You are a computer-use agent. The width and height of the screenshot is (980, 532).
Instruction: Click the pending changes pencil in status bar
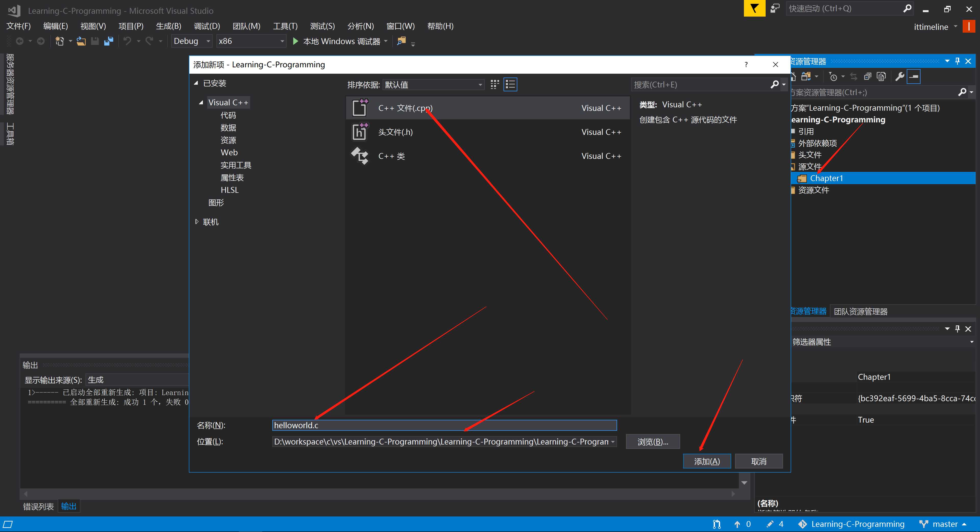(x=770, y=524)
